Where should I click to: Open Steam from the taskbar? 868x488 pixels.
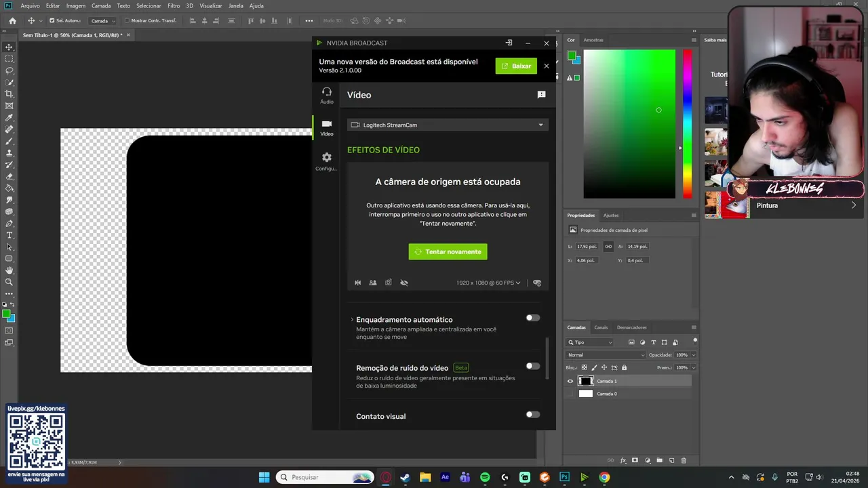[x=406, y=477]
